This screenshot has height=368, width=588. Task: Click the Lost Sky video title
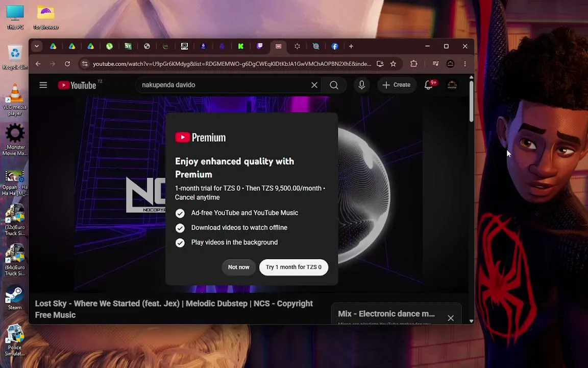tap(174, 309)
